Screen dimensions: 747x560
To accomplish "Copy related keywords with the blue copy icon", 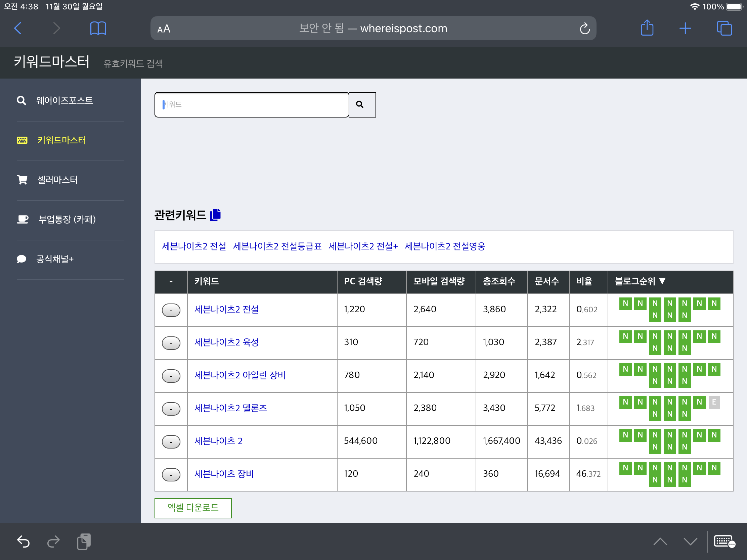I will pyautogui.click(x=215, y=215).
